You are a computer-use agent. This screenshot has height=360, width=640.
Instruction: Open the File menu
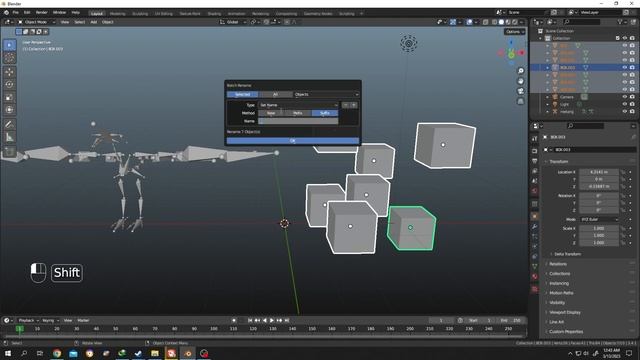click(x=16, y=13)
